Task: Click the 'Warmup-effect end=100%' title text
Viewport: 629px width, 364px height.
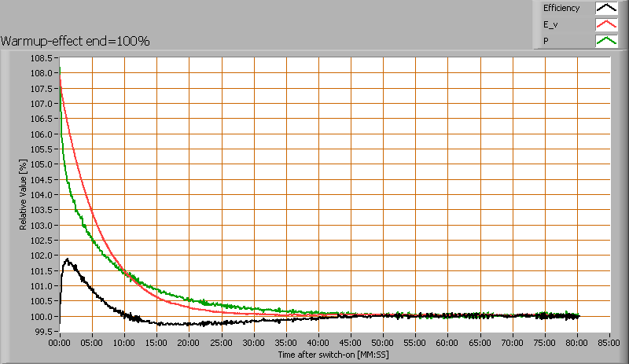Action: (75, 41)
